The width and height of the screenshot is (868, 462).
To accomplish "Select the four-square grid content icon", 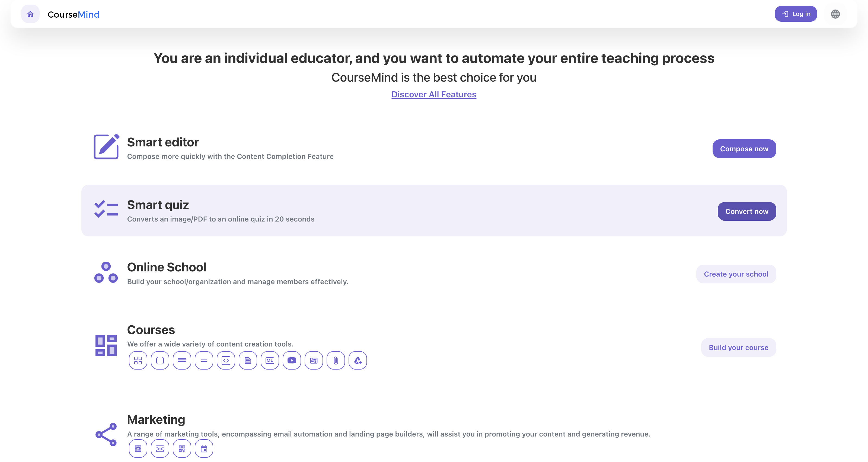I will [138, 360].
